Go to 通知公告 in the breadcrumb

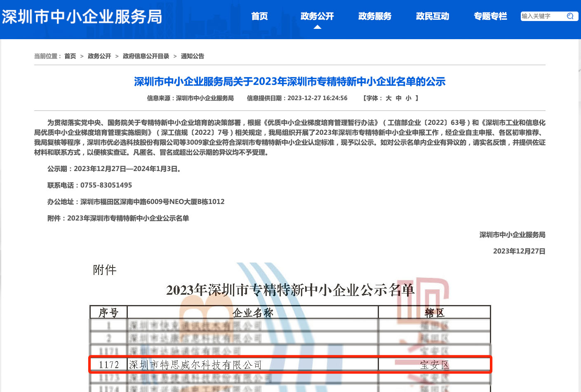(193, 56)
